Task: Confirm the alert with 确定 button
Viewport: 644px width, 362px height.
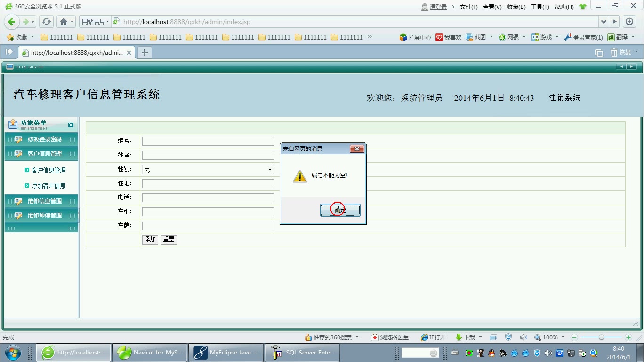Action: (x=340, y=210)
